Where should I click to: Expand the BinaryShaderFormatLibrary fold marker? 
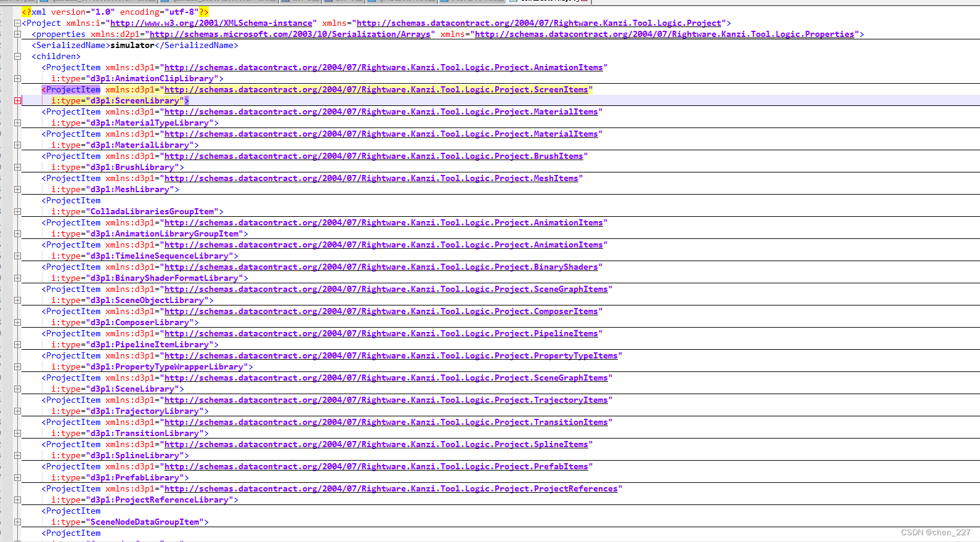[17, 278]
